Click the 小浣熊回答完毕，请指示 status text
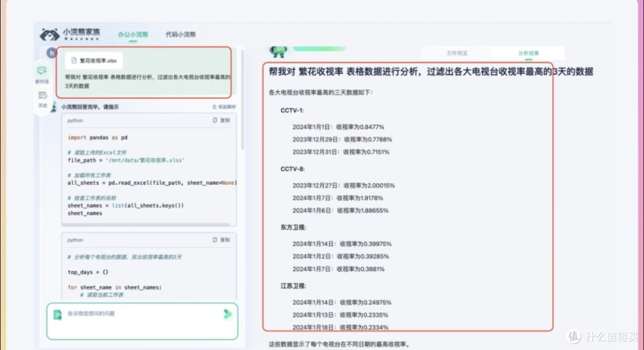The image size is (644, 350). pyautogui.click(x=90, y=107)
